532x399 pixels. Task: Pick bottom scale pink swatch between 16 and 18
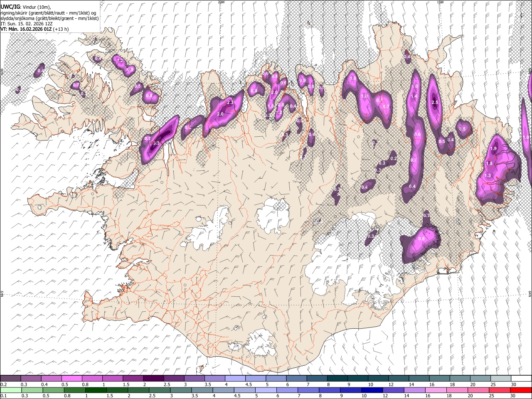436,390
